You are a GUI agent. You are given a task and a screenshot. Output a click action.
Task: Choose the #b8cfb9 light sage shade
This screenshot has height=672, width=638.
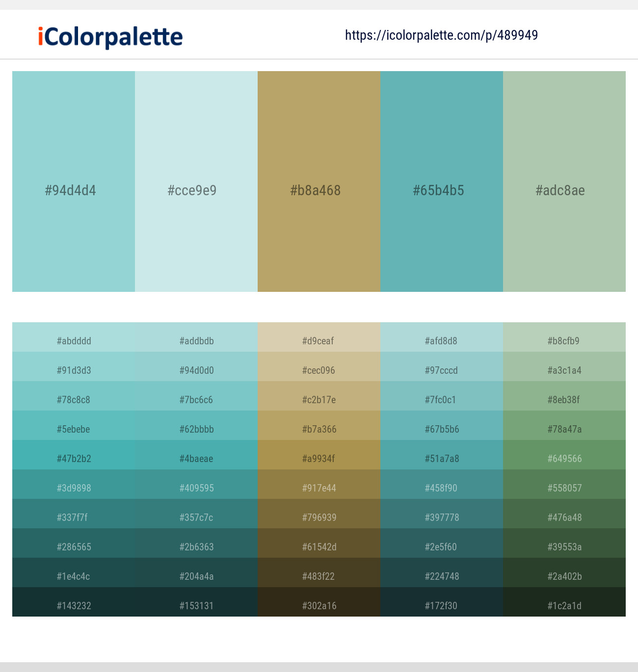click(x=564, y=337)
